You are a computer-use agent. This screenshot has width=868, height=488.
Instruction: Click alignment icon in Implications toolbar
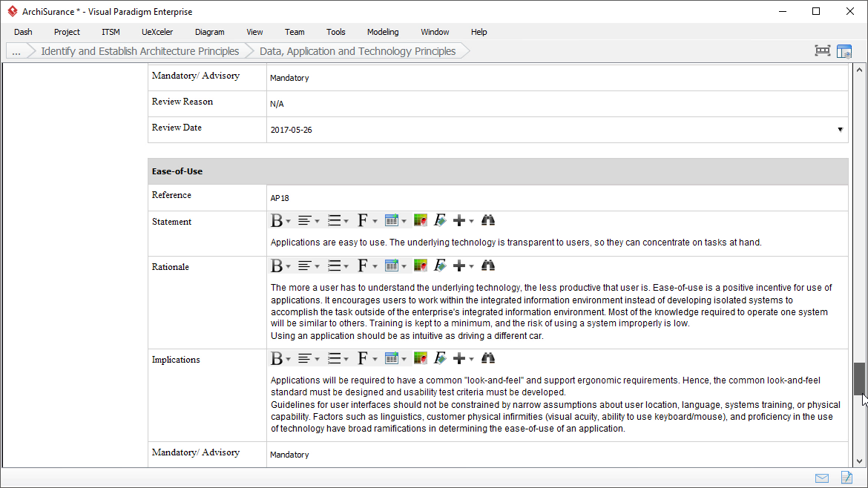[304, 358]
